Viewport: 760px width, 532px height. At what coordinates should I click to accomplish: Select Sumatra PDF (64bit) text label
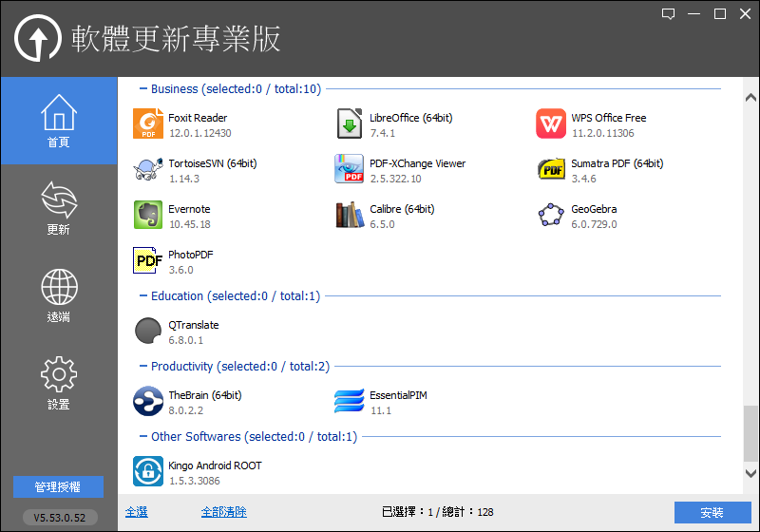click(x=617, y=163)
